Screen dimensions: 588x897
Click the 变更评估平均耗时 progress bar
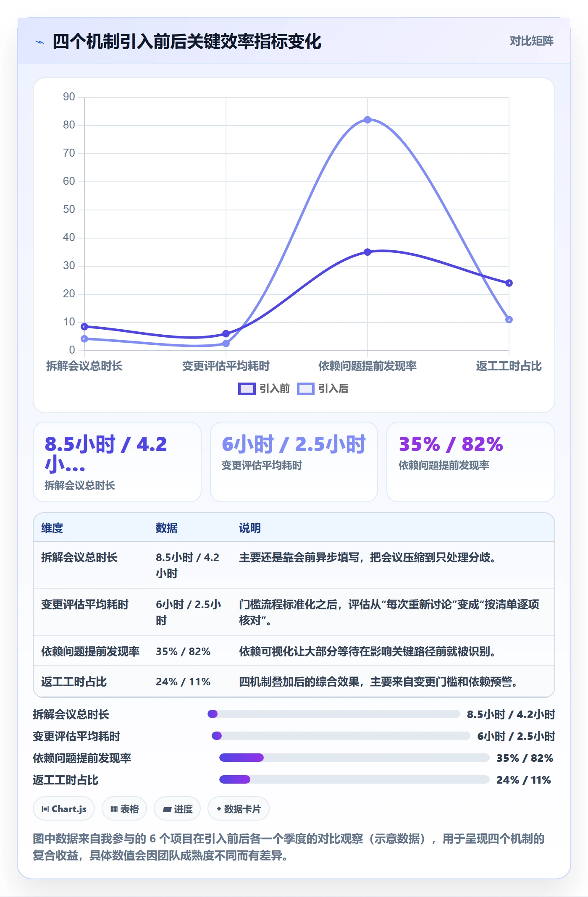tap(341, 736)
